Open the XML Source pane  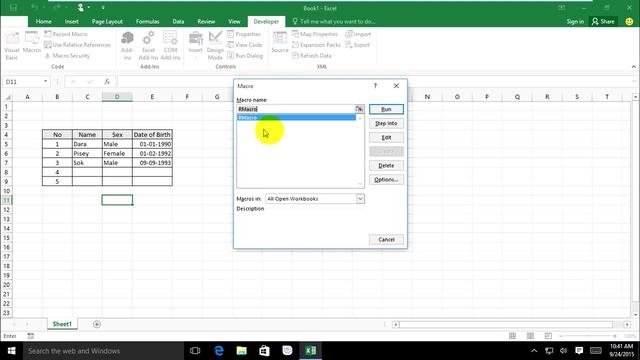click(x=280, y=43)
